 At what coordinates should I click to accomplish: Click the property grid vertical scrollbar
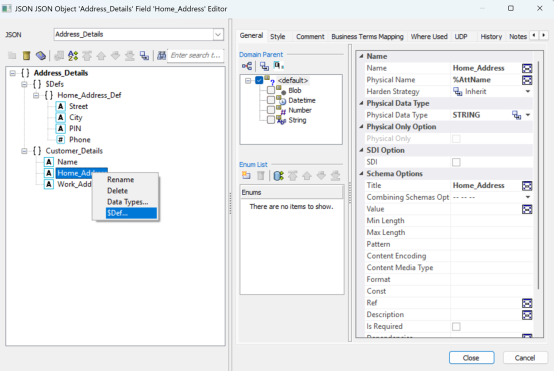[538, 175]
